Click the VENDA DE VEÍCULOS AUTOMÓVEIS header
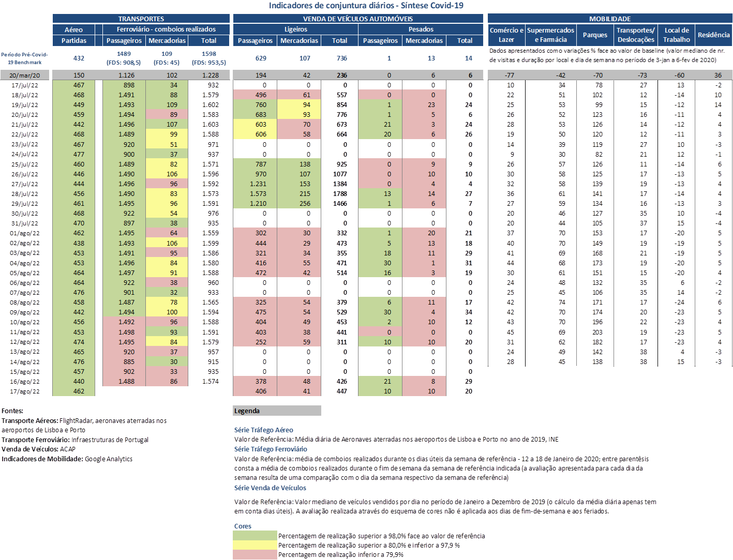Screen dimensions: 733x560 358,19
